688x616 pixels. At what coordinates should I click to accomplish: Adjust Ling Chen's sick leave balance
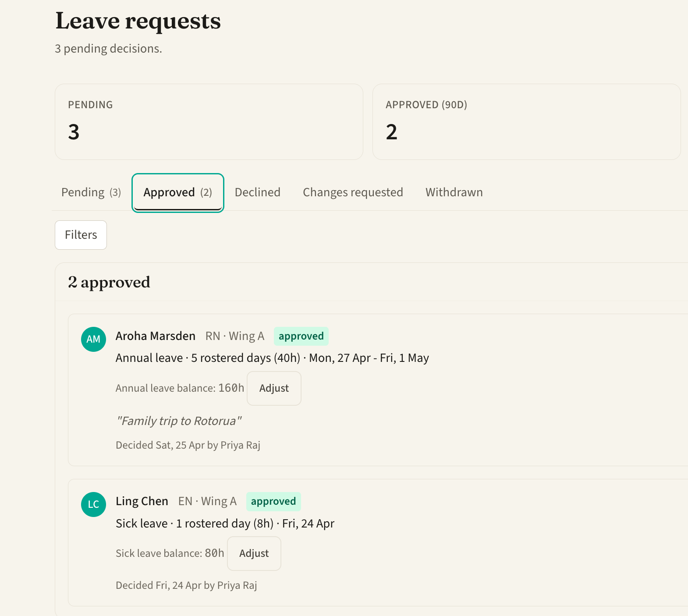coord(254,553)
